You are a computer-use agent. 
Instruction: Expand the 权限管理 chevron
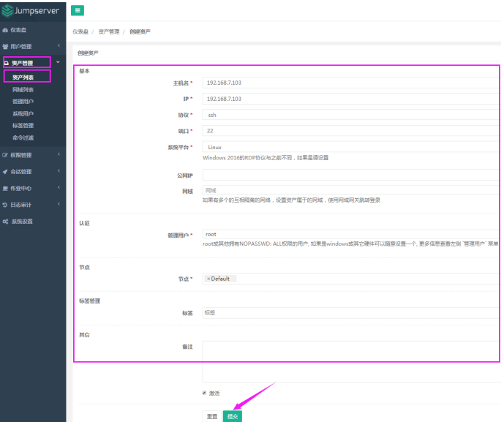tap(59, 154)
